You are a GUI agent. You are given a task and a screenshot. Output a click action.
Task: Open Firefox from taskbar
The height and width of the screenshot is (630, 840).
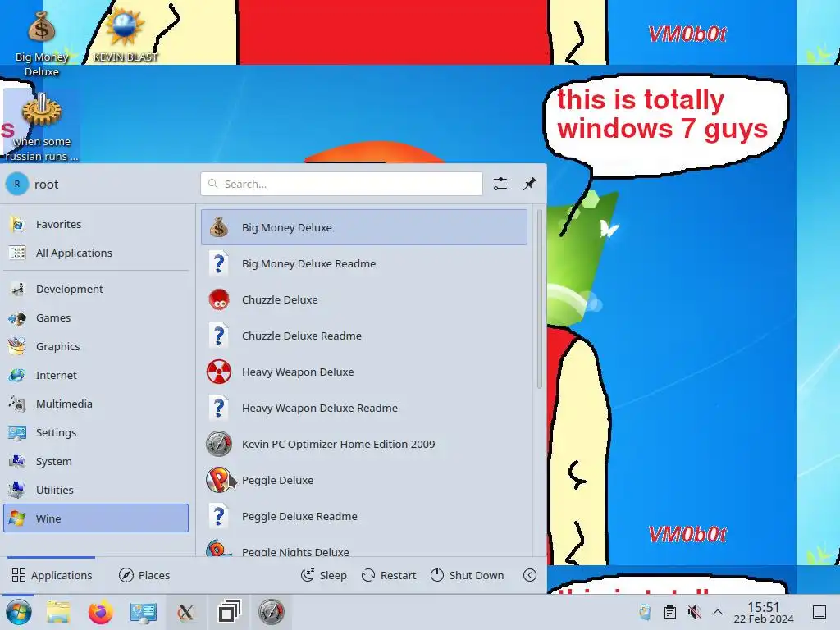pos(101,612)
